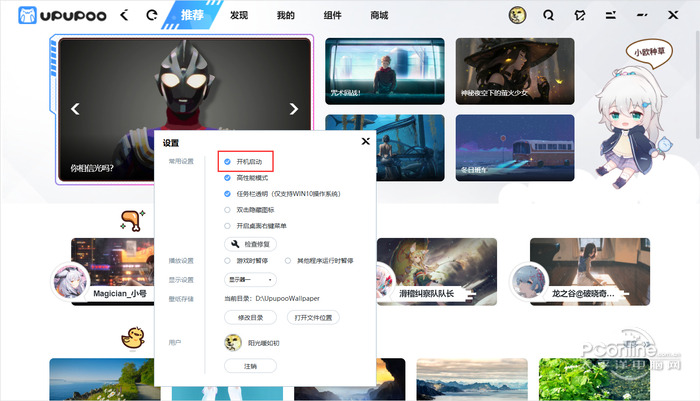
Task: Enable 开启桌面右键菜单
Action: pos(227,226)
